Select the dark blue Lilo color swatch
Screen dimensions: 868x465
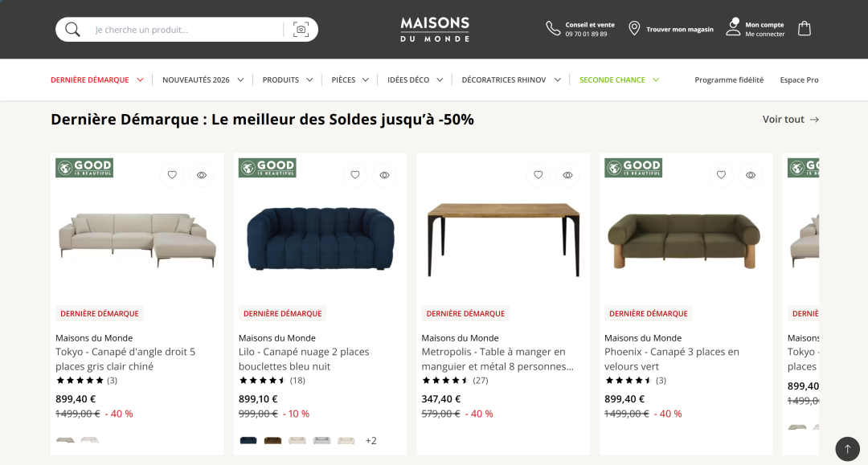(248, 440)
